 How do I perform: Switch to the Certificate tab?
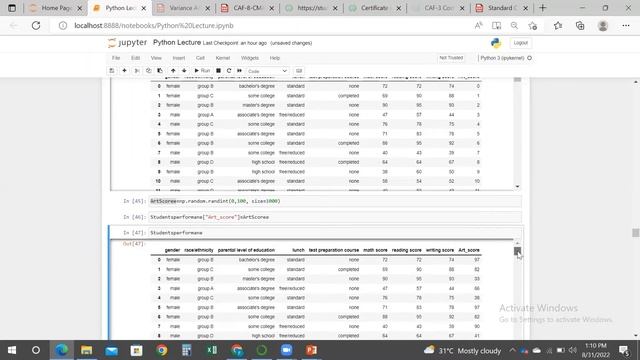point(373,8)
